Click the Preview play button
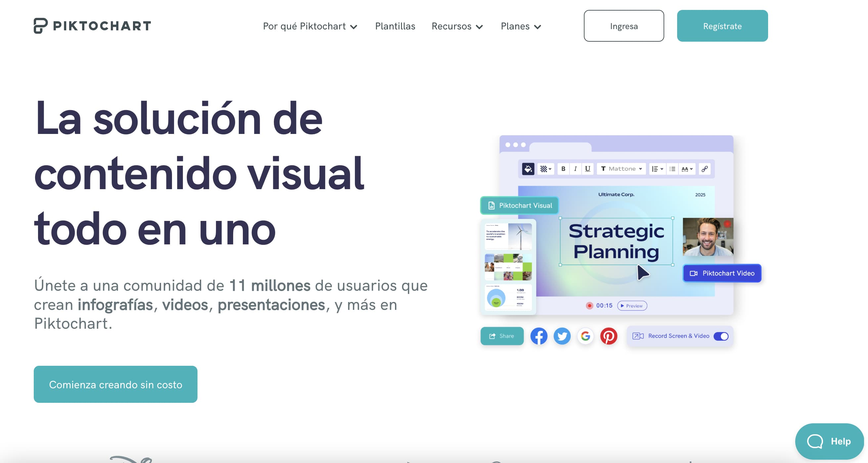This screenshot has width=868, height=463. pyautogui.click(x=632, y=306)
